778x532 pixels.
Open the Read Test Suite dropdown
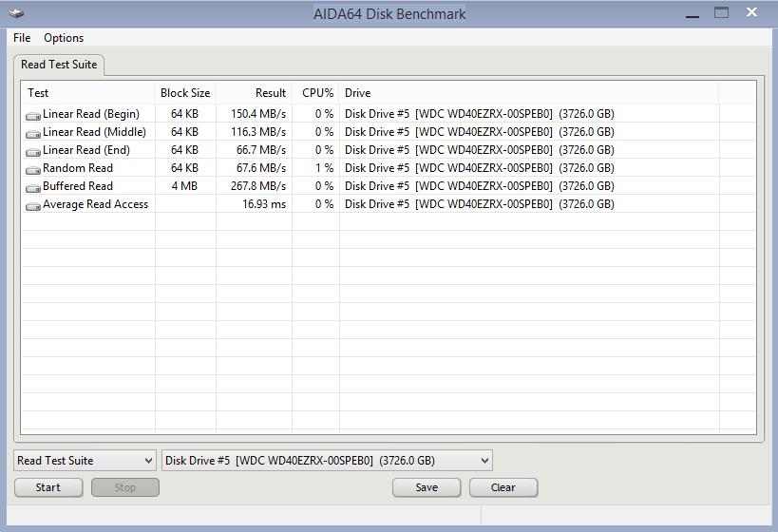(x=85, y=461)
